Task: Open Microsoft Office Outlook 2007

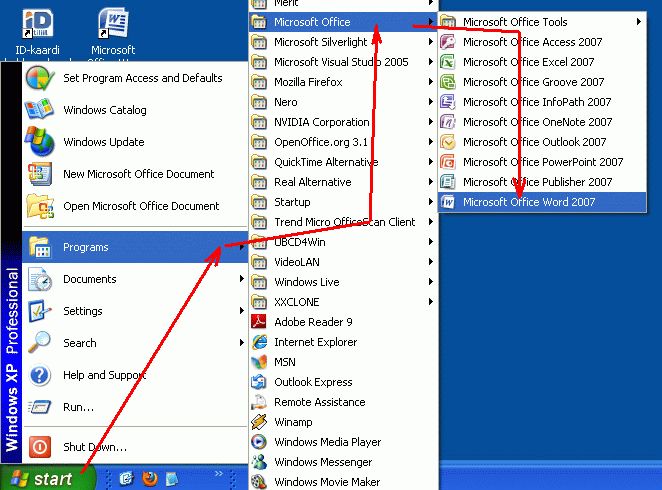Action: pos(542,142)
